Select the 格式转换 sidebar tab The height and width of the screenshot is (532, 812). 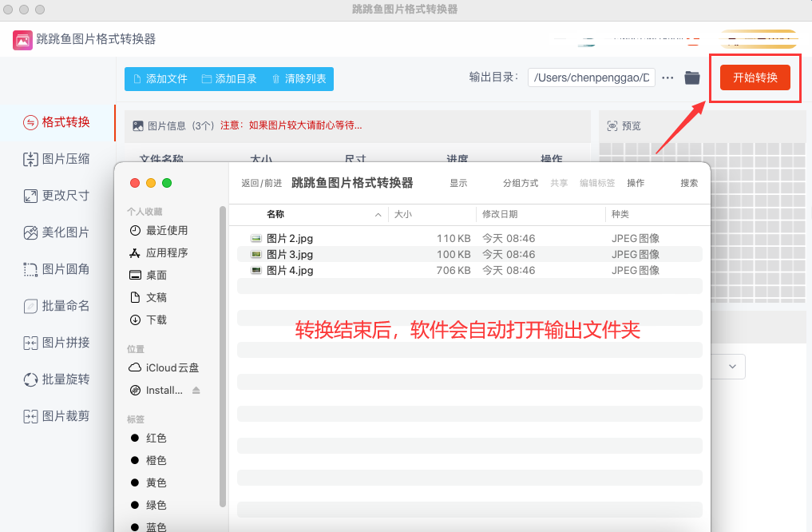(x=57, y=122)
